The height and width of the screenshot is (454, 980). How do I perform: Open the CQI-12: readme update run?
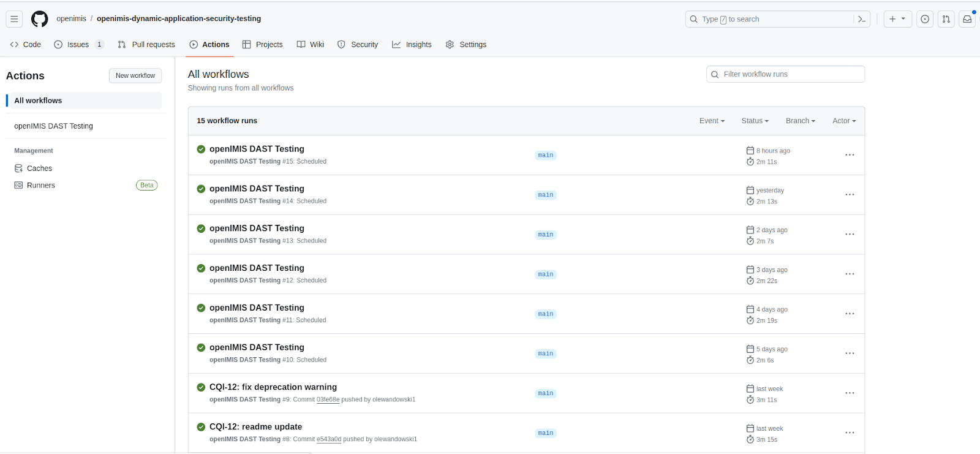tap(256, 427)
